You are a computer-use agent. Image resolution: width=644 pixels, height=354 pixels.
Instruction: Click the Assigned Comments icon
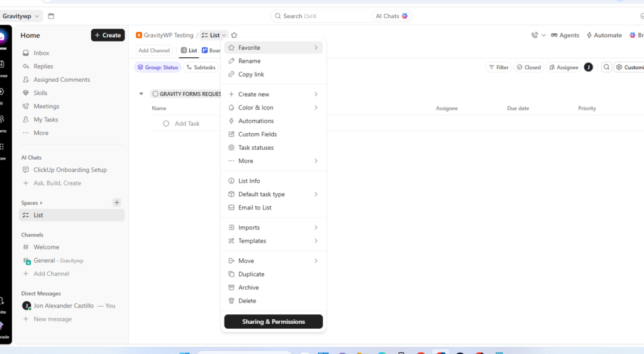pyautogui.click(x=26, y=80)
